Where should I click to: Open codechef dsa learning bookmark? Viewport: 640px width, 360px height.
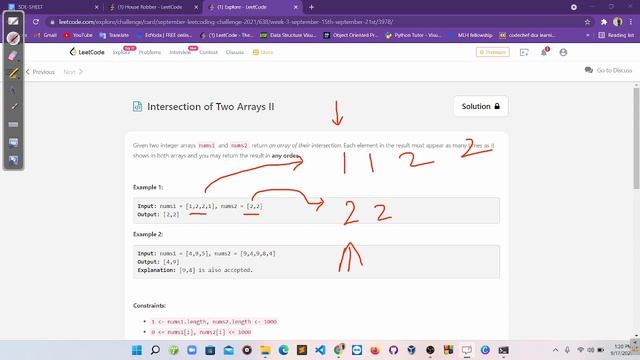527,36
